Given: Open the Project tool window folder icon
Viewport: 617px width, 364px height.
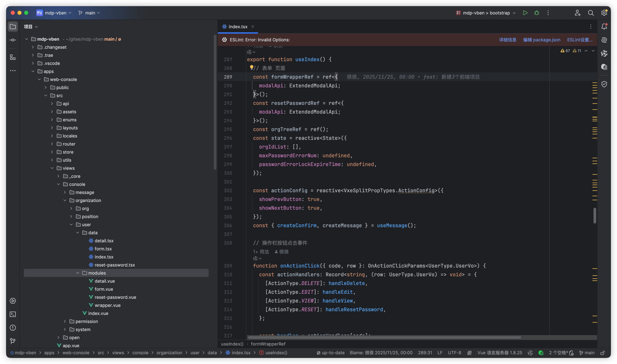Looking at the screenshot, I should coord(13,27).
